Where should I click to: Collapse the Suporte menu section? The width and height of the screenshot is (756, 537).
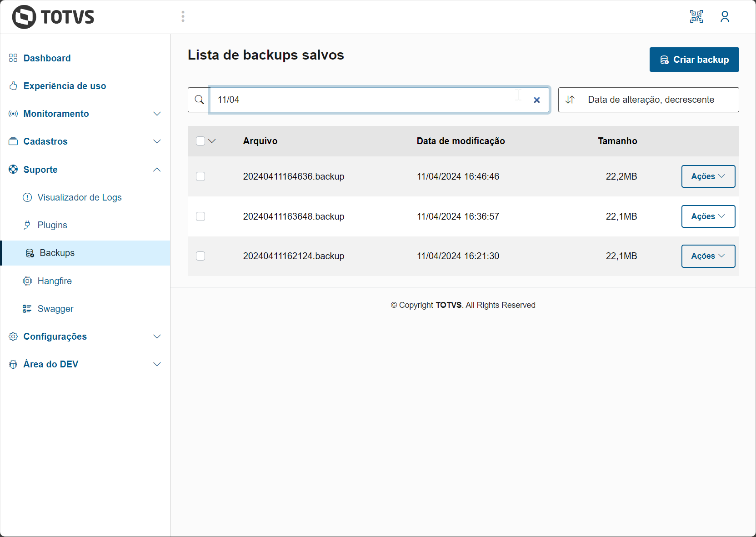click(x=157, y=170)
